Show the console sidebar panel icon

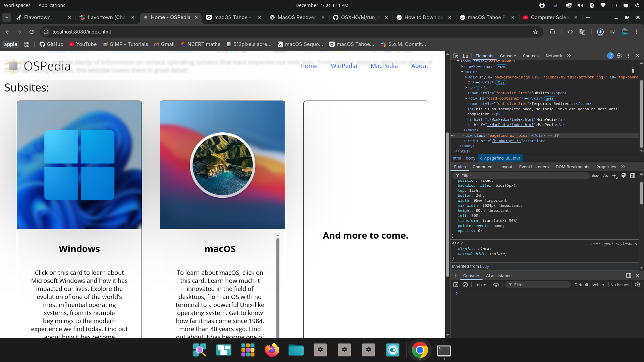(x=456, y=285)
